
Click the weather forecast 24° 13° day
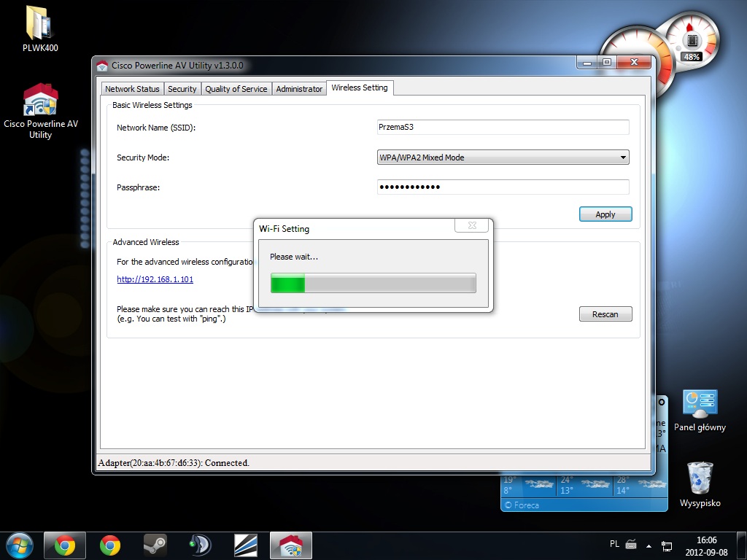(x=584, y=485)
